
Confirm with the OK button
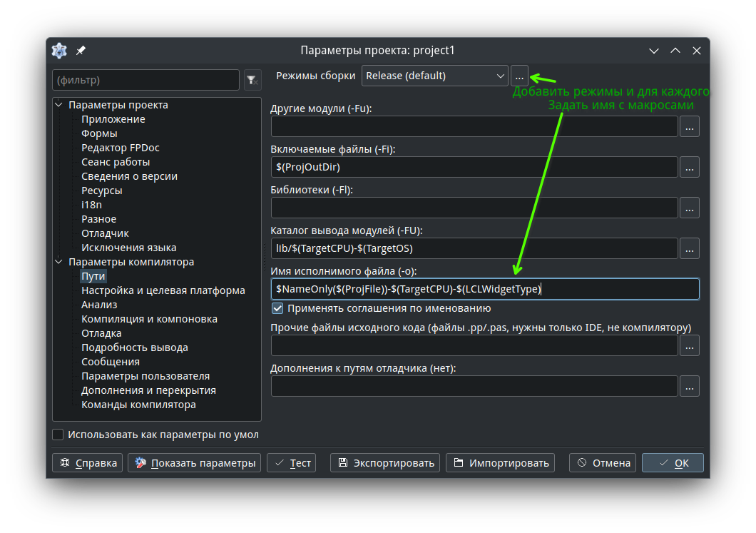coord(673,463)
